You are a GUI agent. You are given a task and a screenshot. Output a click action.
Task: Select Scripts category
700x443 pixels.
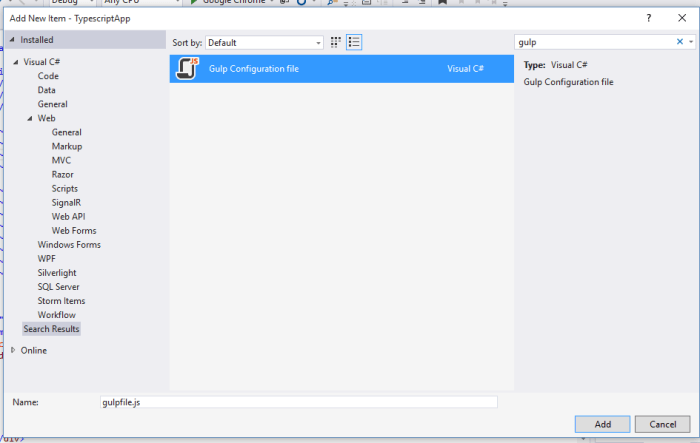(65, 188)
